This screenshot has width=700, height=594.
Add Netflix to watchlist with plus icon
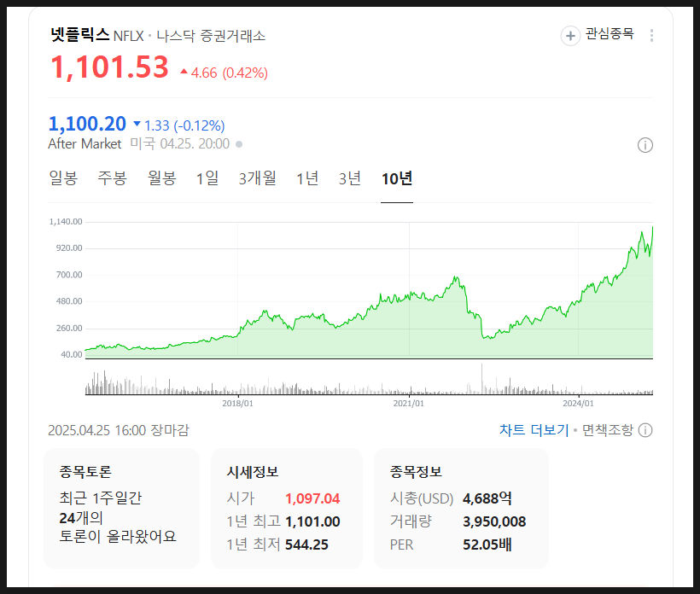click(x=570, y=35)
